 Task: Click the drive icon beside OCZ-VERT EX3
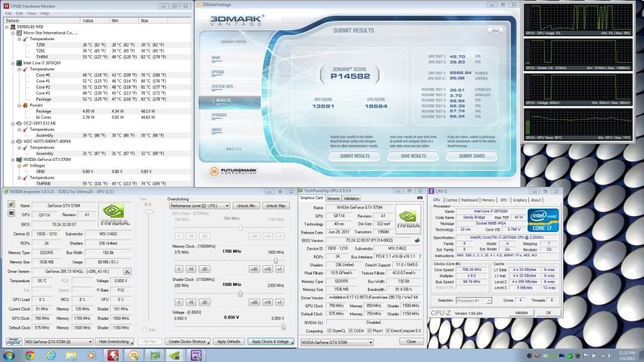coord(19,123)
